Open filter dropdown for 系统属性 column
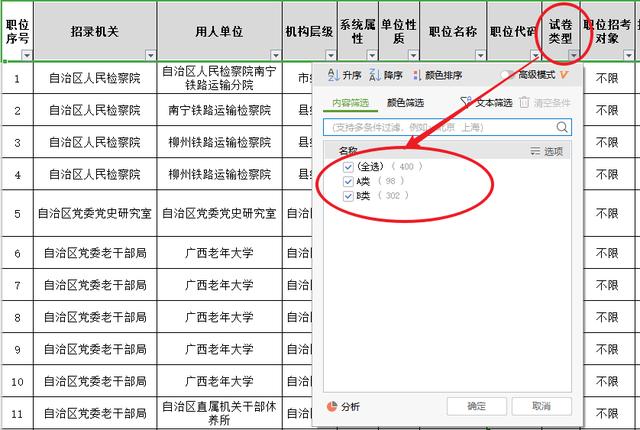This screenshot has height=430, width=640. click(372, 55)
